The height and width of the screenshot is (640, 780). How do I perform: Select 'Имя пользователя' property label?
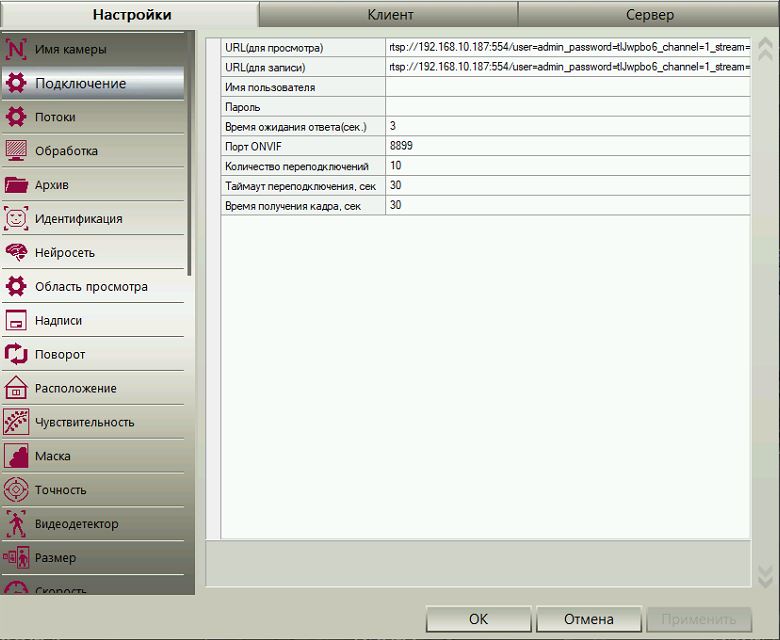[x=270, y=87]
